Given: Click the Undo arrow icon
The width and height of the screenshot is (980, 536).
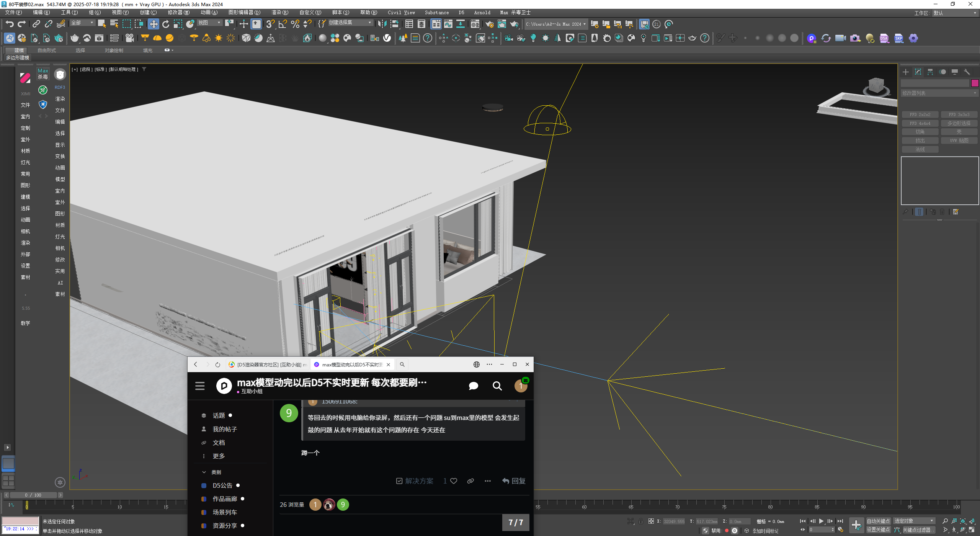Looking at the screenshot, I should 10,24.
